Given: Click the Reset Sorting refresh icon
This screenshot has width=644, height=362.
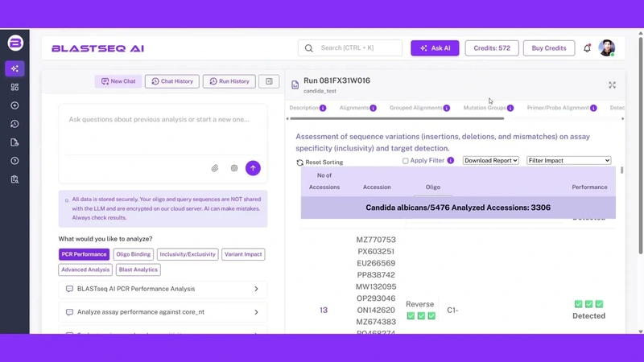Looking at the screenshot, I should 299,162.
